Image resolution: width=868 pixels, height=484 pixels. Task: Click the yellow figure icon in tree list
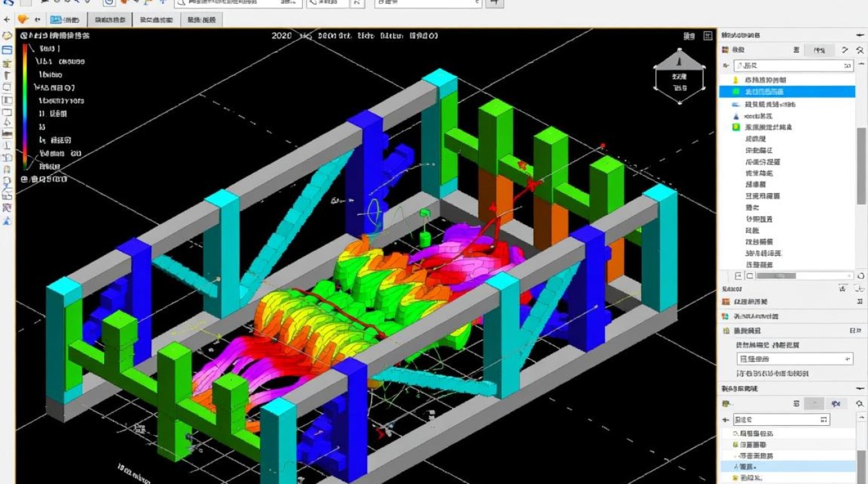736,80
